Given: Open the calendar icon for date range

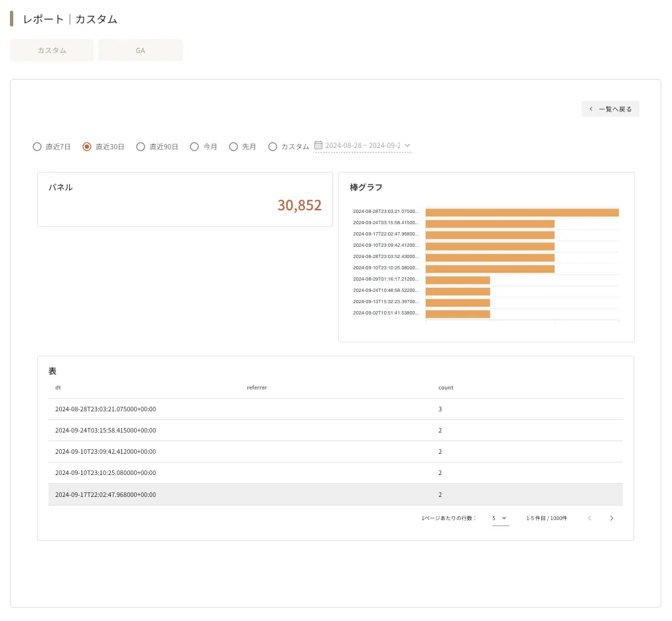Looking at the screenshot, I should 318,145.
